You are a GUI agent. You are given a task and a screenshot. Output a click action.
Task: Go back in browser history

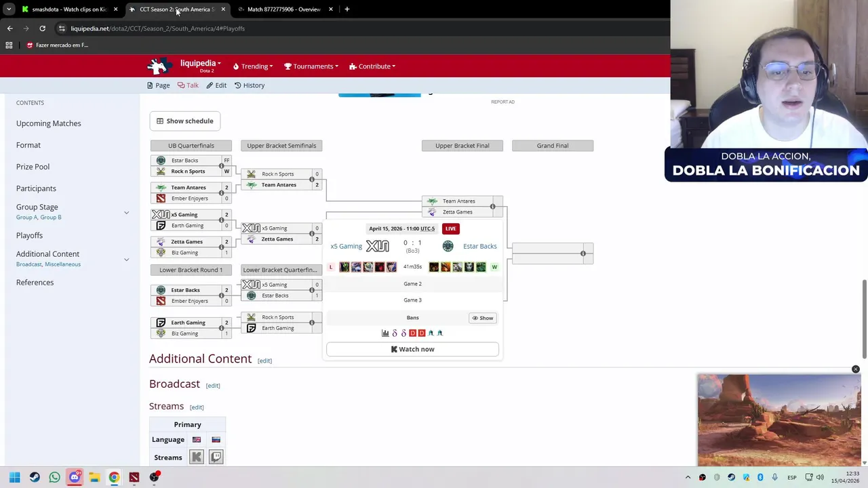coord(9,28)
